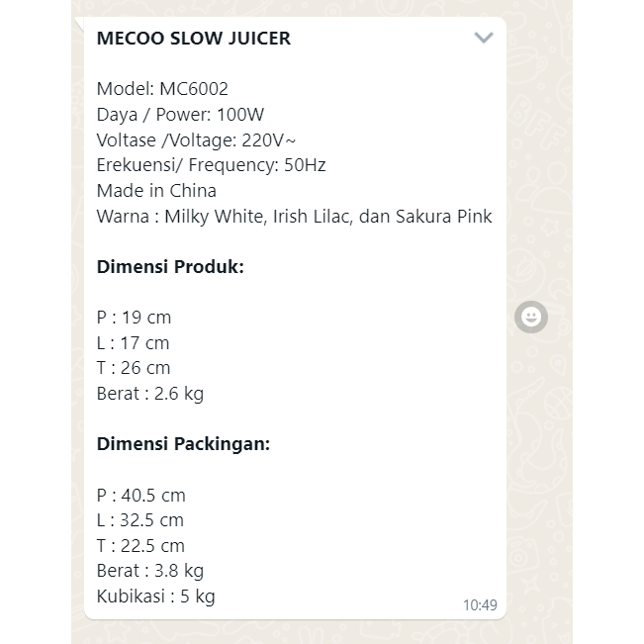Image resolution: width=644 pixels, height=644 pixels.
Task: Click the Frequency: 50Hz text line
Action: (211, 165)
